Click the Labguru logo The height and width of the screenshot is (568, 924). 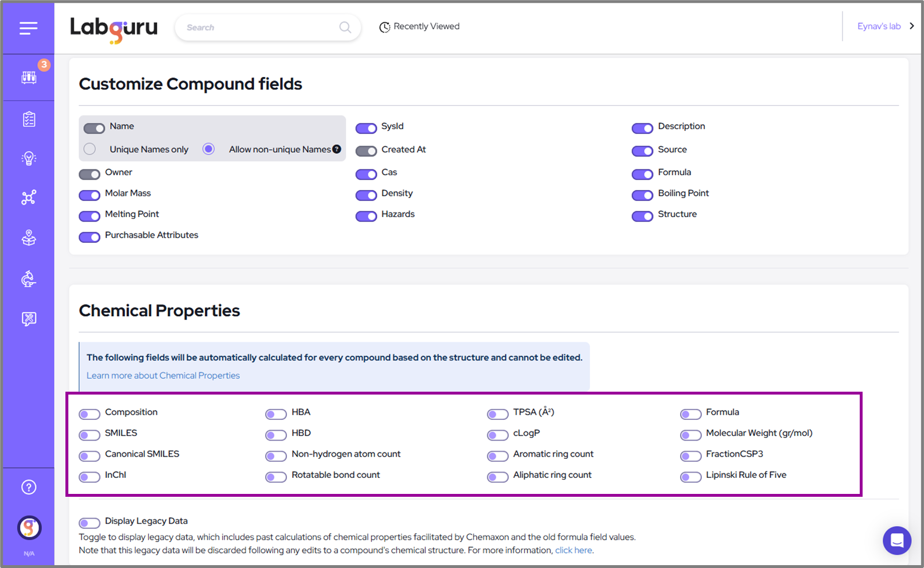pos(114,28)
